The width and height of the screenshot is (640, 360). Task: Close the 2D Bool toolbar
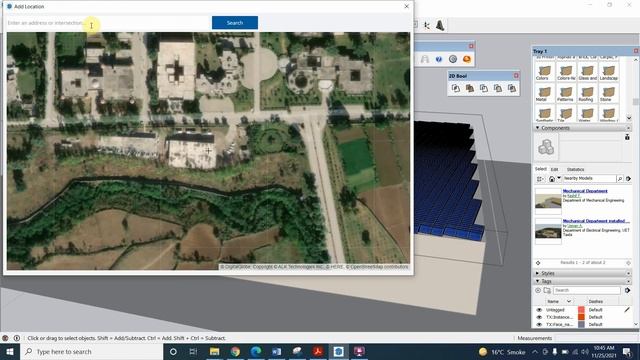(x=516, y=76)
